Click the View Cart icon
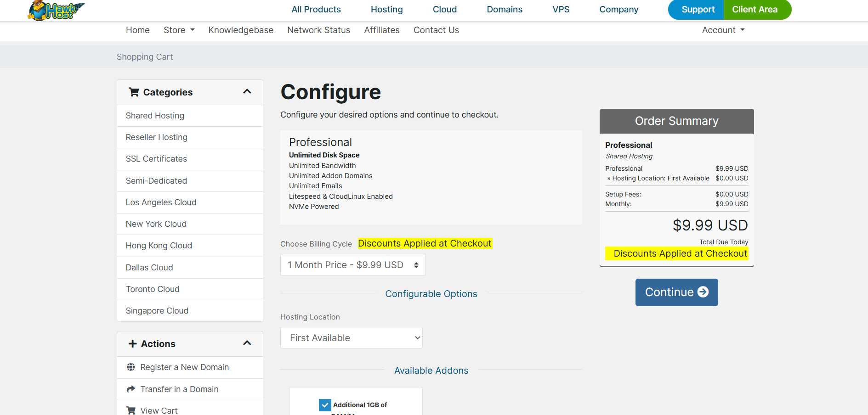The image size is (868, 415). pyautogui.click(x=131, y=410)
